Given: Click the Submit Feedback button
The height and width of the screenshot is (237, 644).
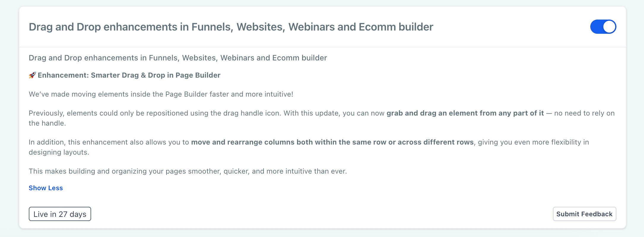Looking at the screenshot, I should click(x=584, y=214).
